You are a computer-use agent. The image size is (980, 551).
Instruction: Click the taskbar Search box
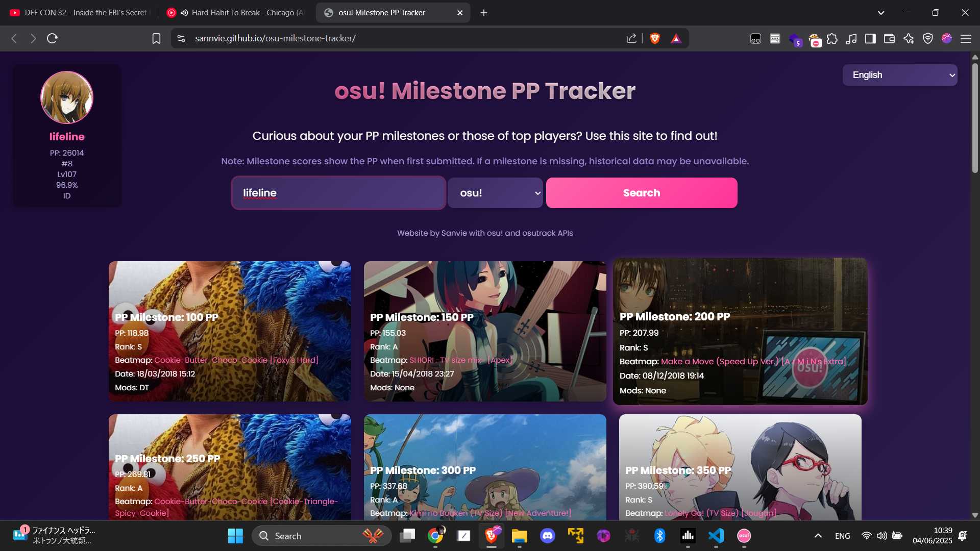tap(322, 536)
